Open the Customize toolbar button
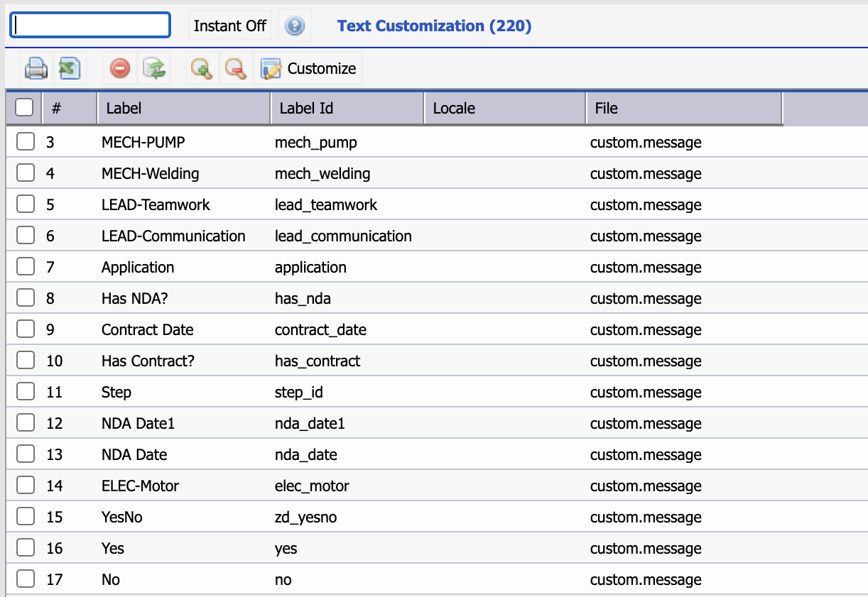Image resolution: width=868 pixels, height=597 pixels. pos(308,69)
